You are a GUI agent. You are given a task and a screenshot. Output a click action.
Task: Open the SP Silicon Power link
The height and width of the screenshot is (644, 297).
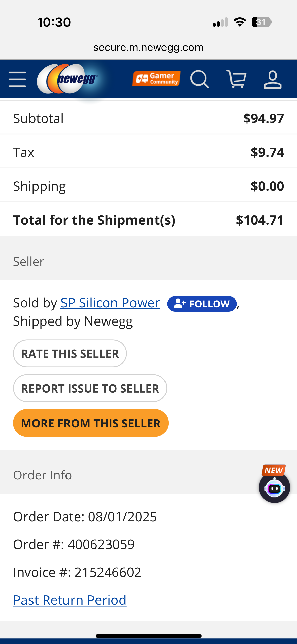coord(110,303)
